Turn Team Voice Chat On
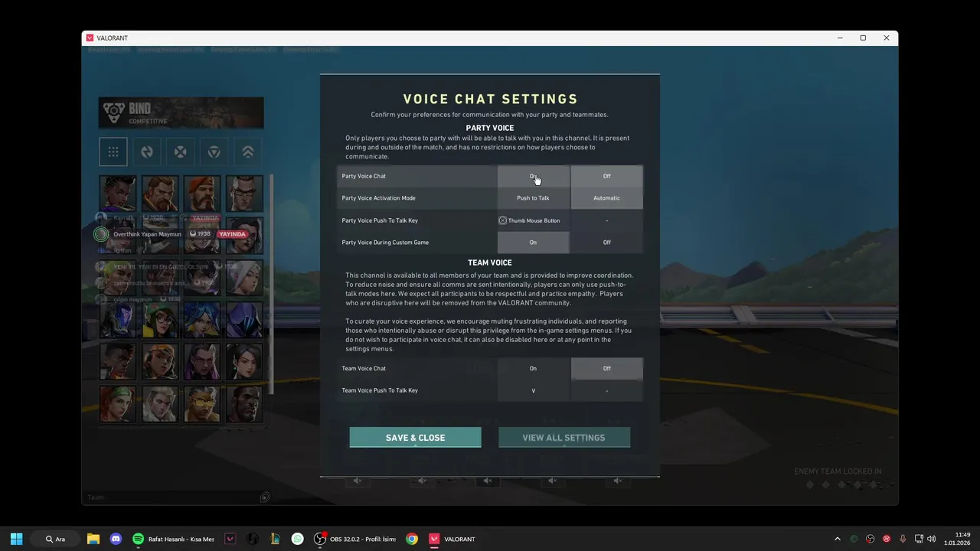Viewport: 980px width, 551px height. click(x=534, y=368)
